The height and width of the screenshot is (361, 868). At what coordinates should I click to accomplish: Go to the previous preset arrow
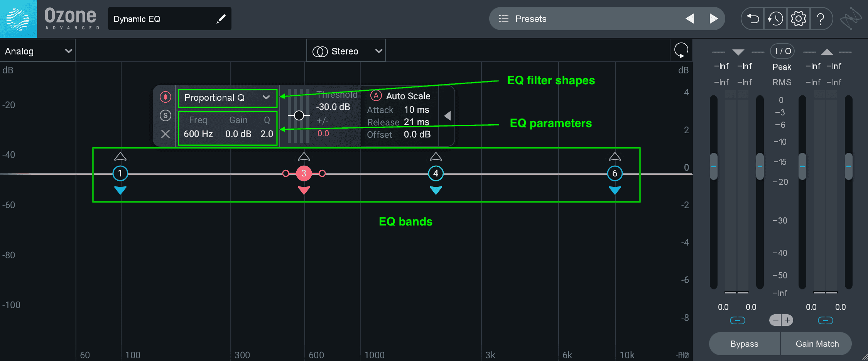[690, 19]
